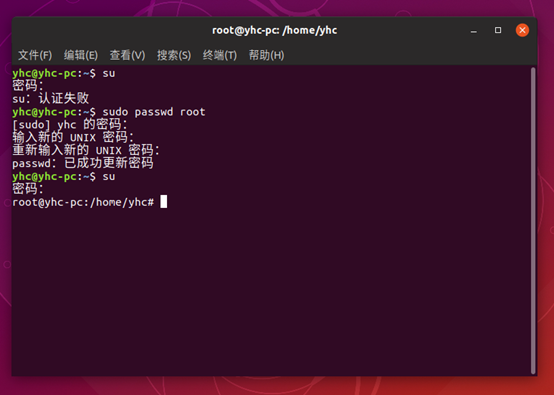Minimize the terminal window
The image size is (554, 395).
pyautogui.click(x=474, y=30)
